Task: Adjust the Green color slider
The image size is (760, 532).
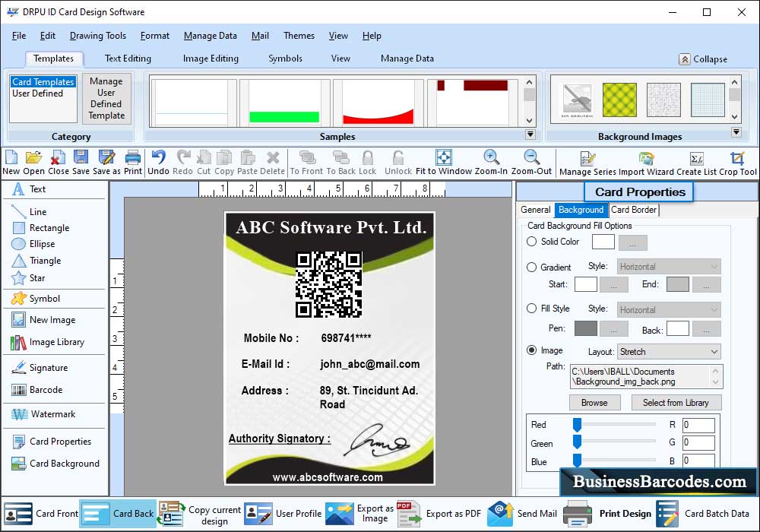Action: click(577, 442)
